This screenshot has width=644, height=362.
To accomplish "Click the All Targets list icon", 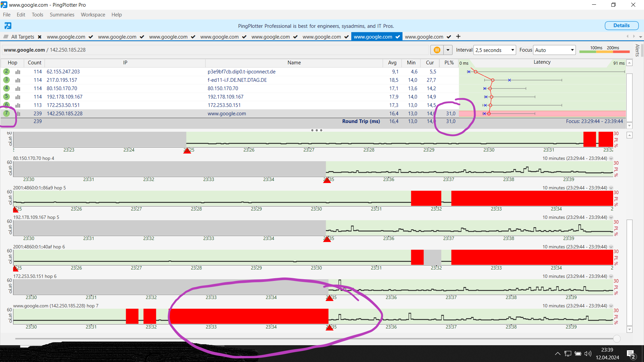I will pos(6,37).
